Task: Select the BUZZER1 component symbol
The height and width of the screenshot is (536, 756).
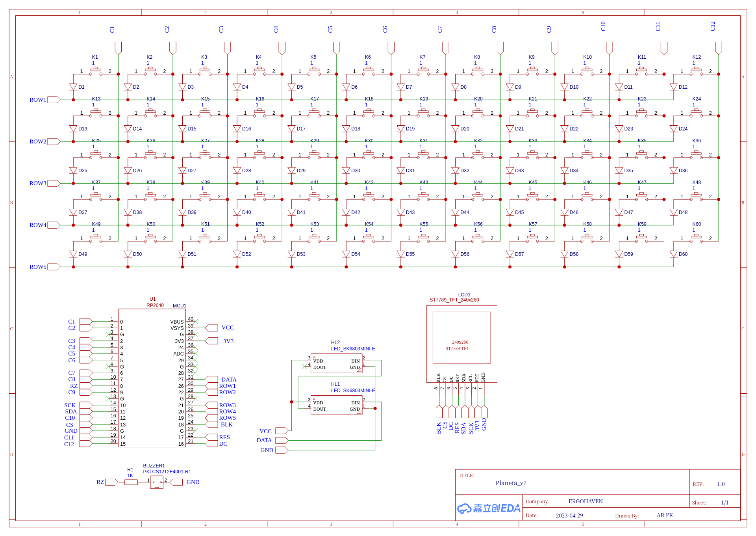Action: point(157,482)
